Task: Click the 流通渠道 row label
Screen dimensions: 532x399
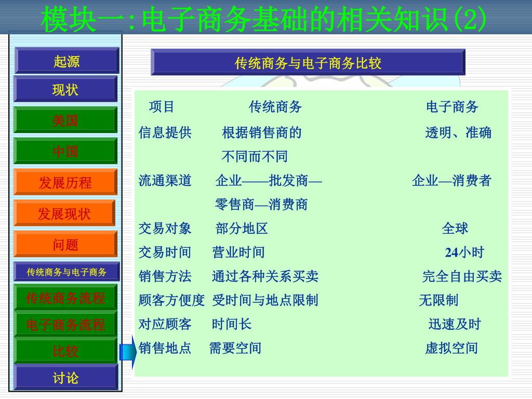Action: tap(165, 180)
